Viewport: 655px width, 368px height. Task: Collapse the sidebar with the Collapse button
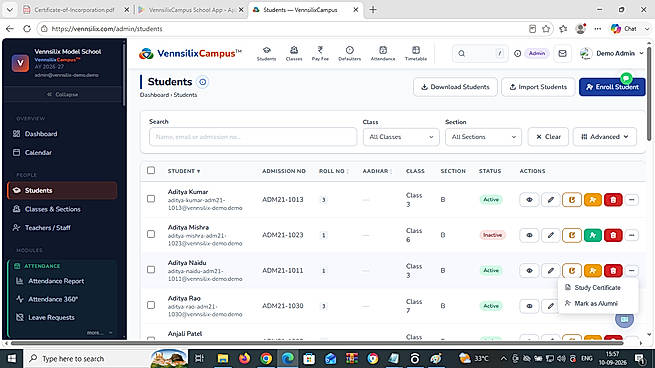pyautogui.click(x=63, y=94)
